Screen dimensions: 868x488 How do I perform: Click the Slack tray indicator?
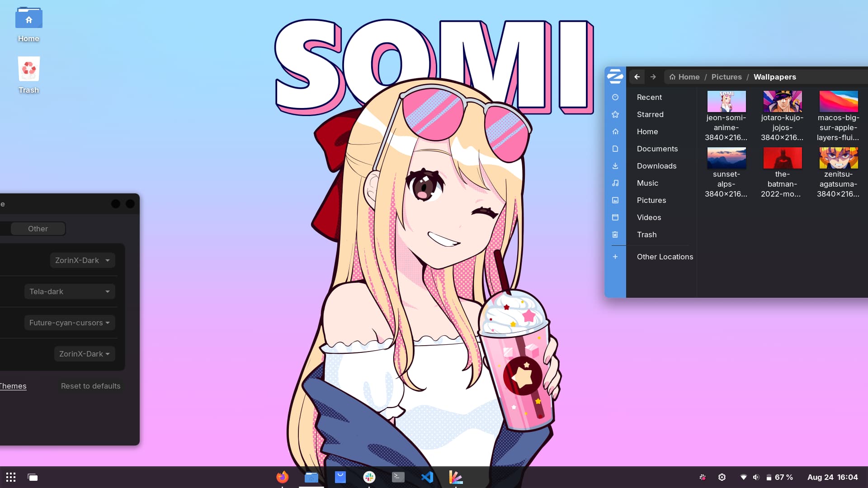pyautogui.click(x=703, y=477)
